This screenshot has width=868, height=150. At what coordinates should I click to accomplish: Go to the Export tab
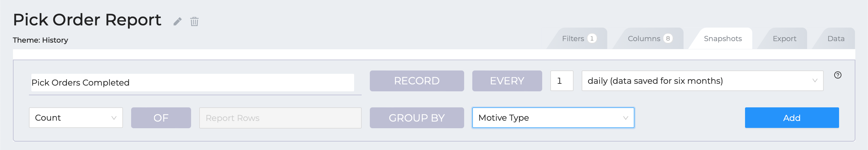pos(784,38)
